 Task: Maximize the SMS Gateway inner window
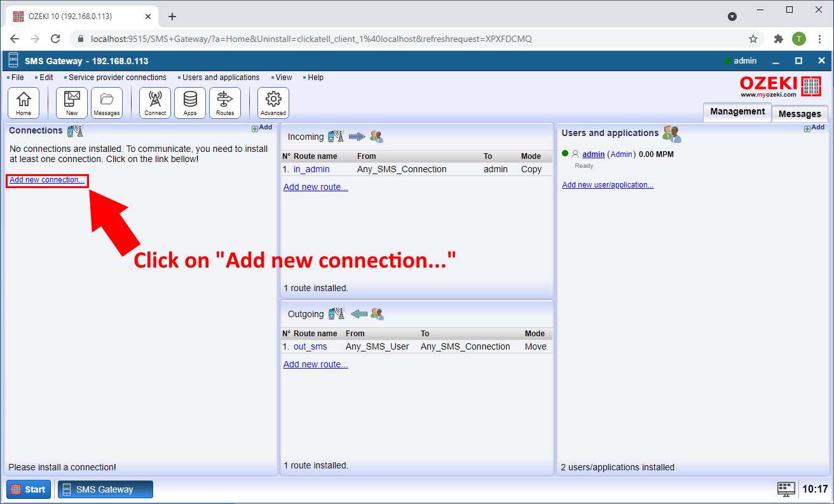point(798,61)
